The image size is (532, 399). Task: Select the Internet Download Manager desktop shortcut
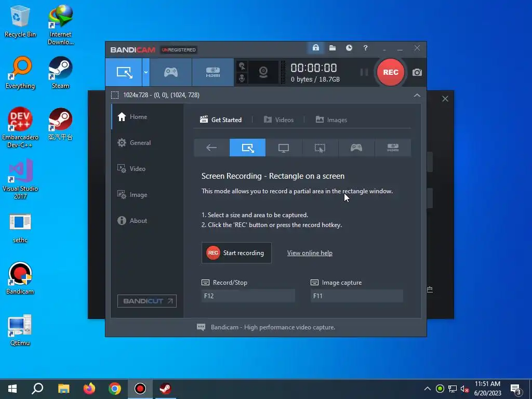(60, 25)
